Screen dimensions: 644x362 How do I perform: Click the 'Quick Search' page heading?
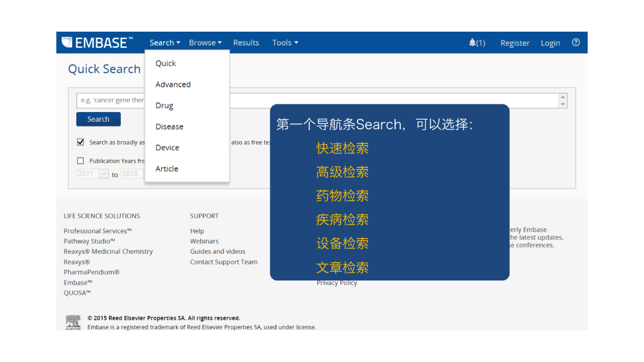point(104,69)
